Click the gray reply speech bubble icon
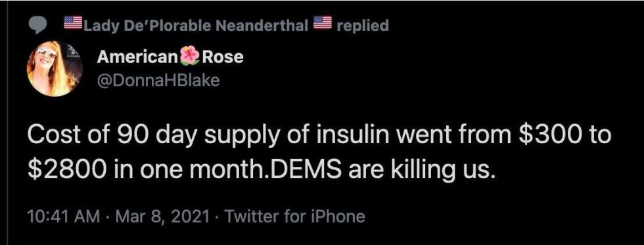This screenshot has height=245, width=644. (x=39, y=26)
